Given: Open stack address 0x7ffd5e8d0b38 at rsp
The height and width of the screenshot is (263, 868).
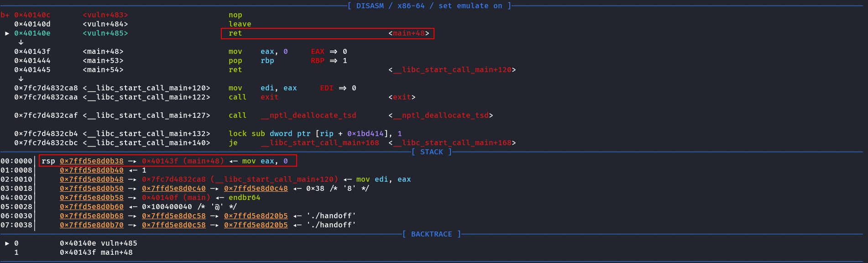Looking at the screenshot, I should pyautogui.click(x=91, y=161).
